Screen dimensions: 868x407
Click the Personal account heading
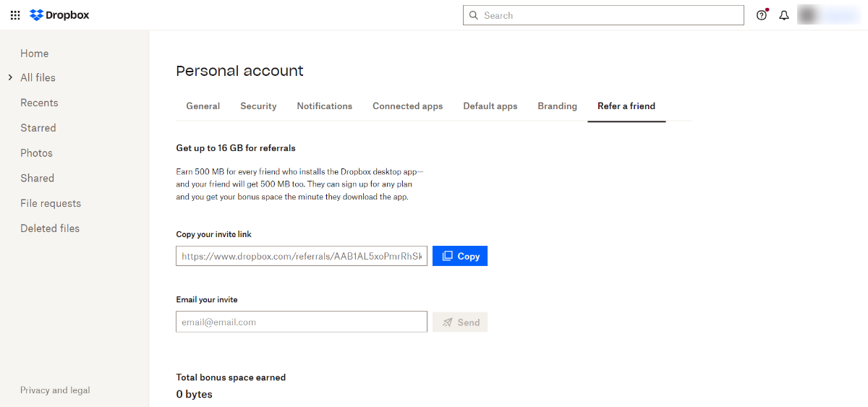click(x=240, y=71)
